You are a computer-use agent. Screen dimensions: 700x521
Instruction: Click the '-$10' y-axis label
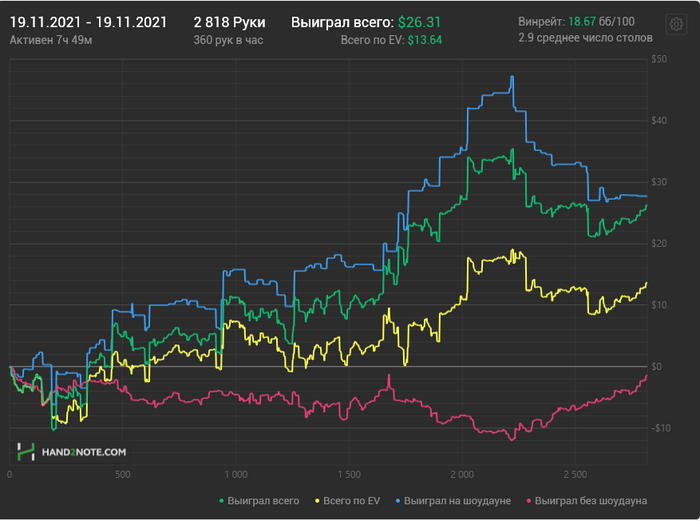(x=661, y=428)
